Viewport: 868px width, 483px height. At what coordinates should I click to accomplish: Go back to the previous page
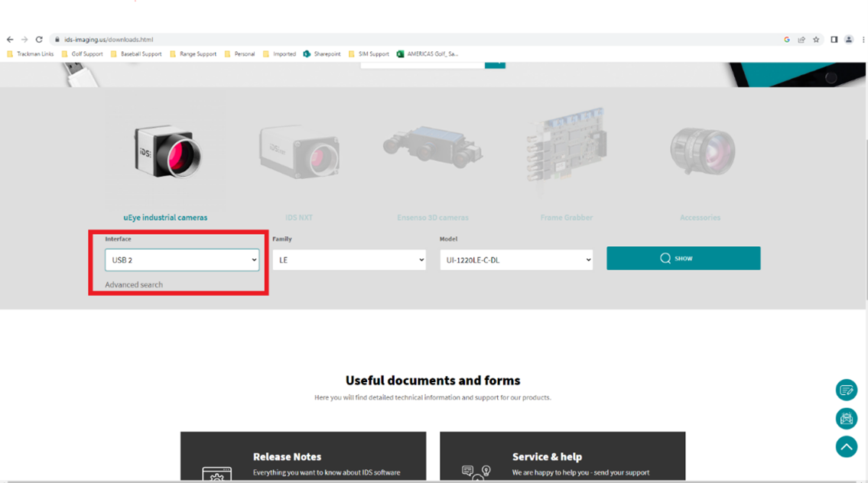(x=10, y=40)
